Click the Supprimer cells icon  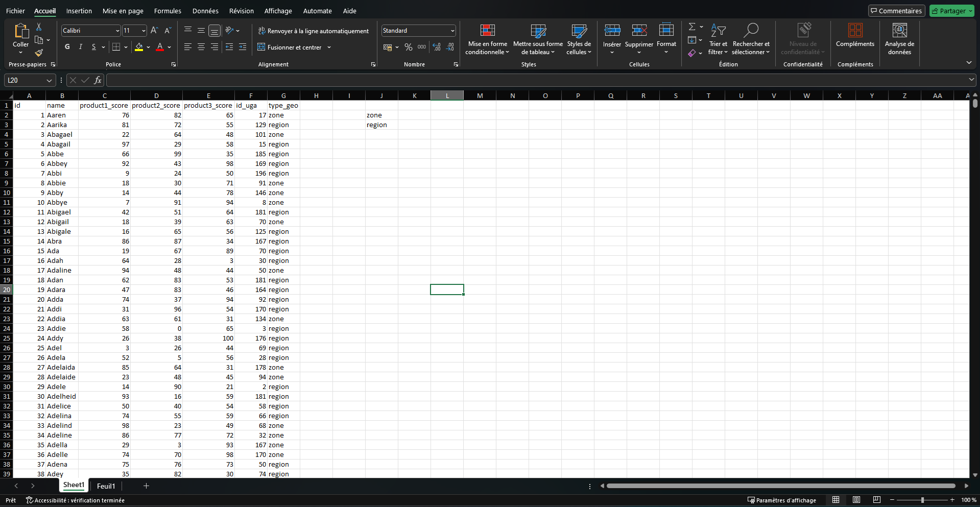[639, 31]
